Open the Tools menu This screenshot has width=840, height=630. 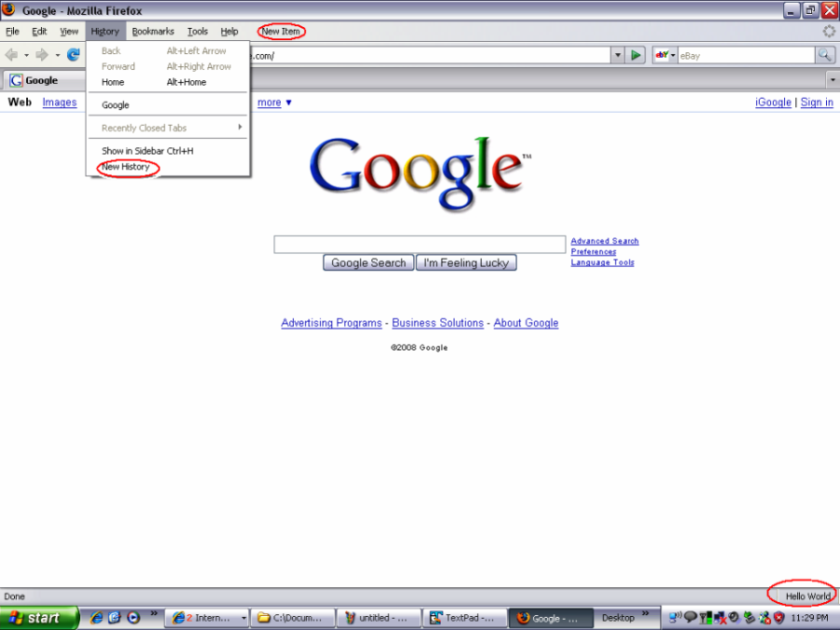pos(198,32)
